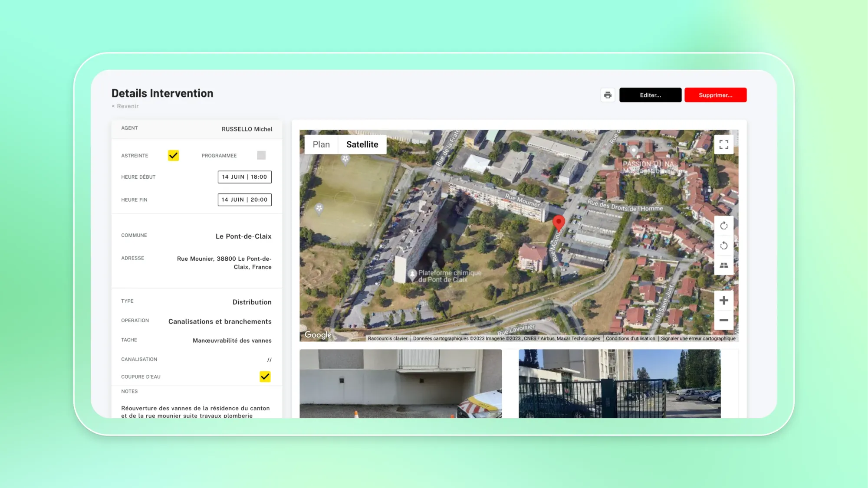Zoom out on the satellite map
868x488 pixels.
tap(723, 320)
